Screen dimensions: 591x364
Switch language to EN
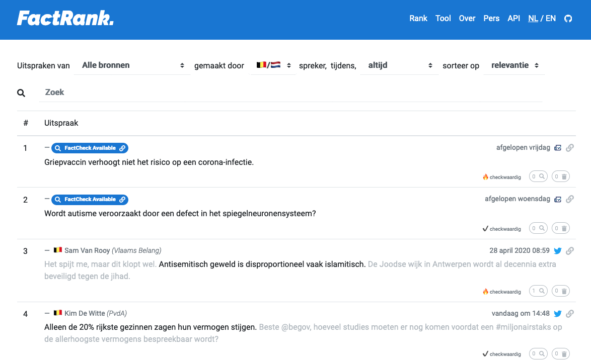(551, 19)
